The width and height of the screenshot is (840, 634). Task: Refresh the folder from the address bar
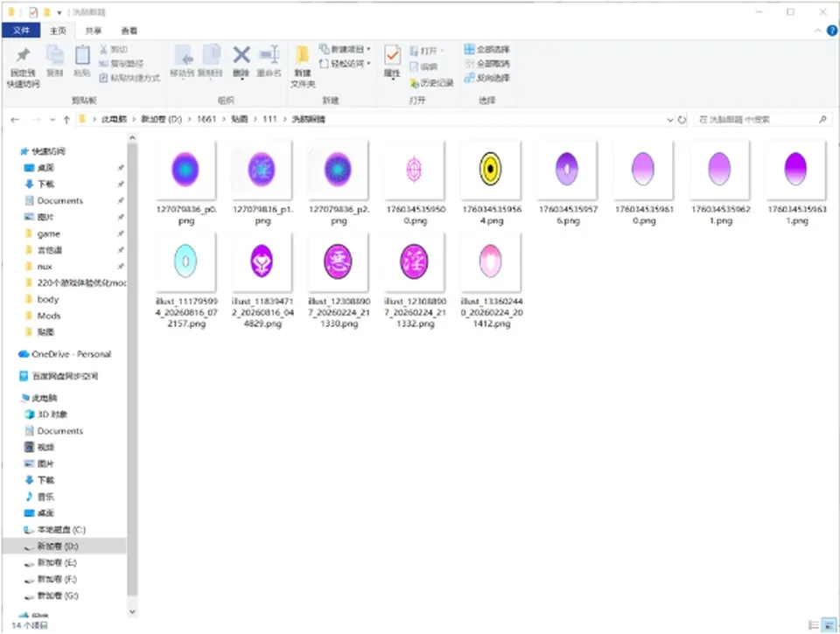[x=682, y=120]
